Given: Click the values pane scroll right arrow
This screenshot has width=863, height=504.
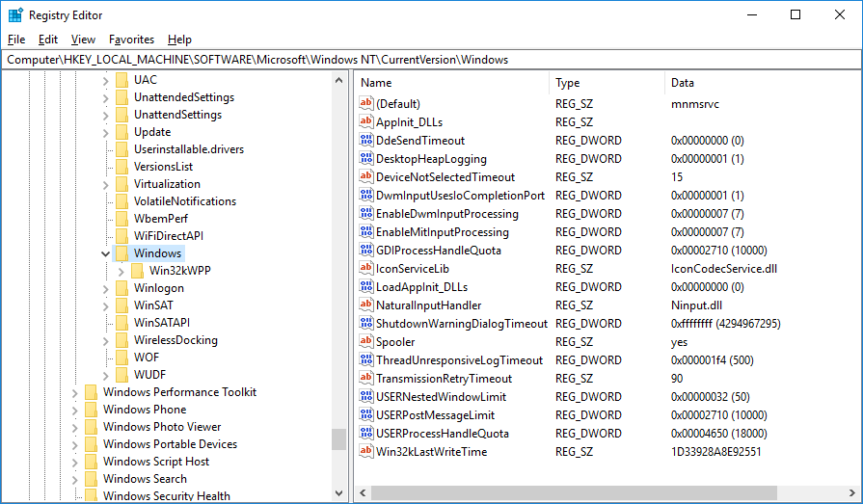Looking at the screenshot, I should coord(852,492).
